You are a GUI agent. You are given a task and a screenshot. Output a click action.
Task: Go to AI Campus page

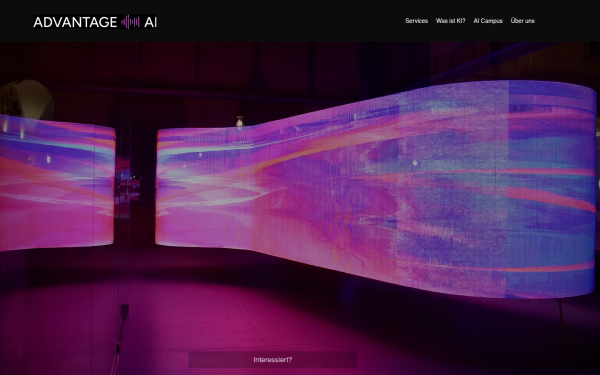tap(488, 21)
